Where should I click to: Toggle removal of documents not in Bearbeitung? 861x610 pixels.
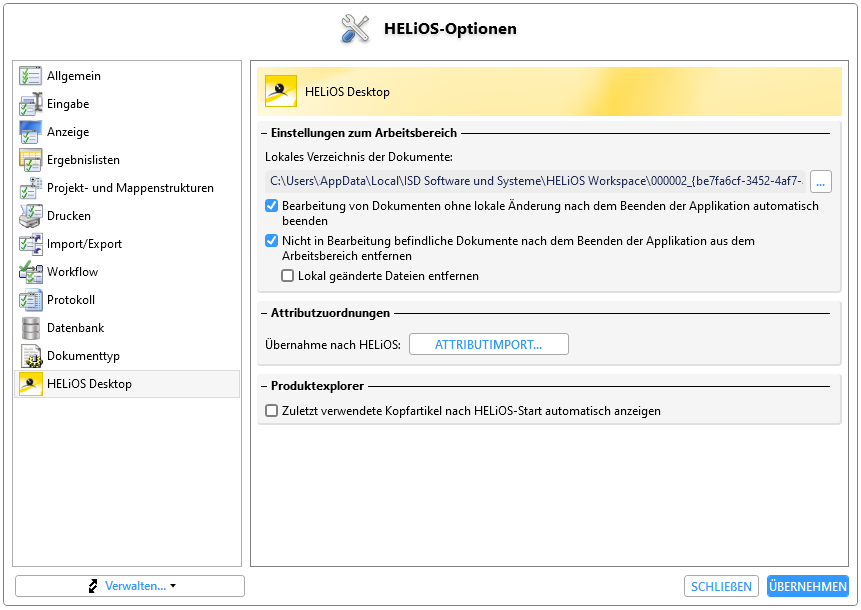tap(271, 240)
